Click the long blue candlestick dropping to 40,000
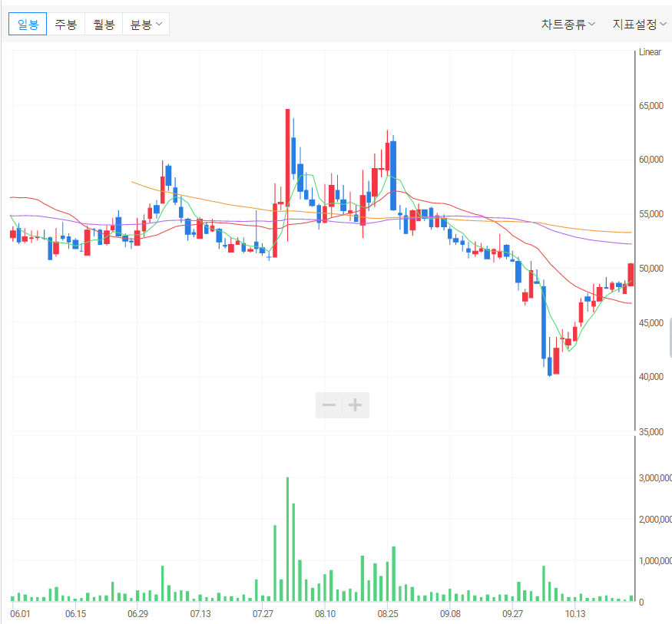Screen dimensions: 672x624 point(544,322)
